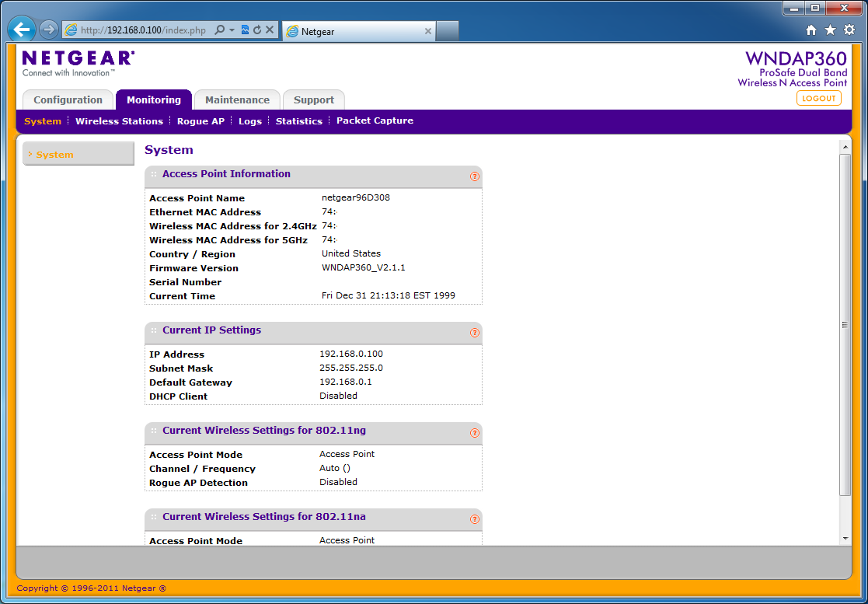The image size is (868, 604).
Task: View the Logs submenu page
Action: tap(250, 121)
